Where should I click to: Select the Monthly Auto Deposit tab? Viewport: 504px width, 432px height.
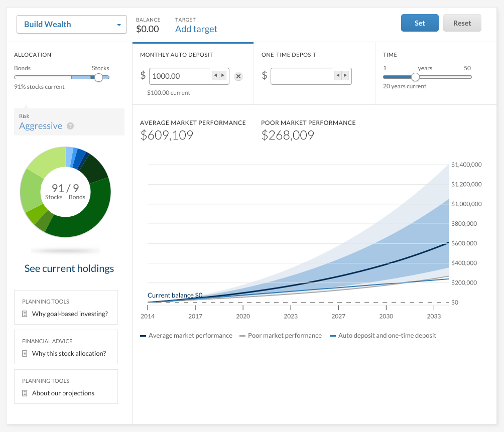click(177, 55)
